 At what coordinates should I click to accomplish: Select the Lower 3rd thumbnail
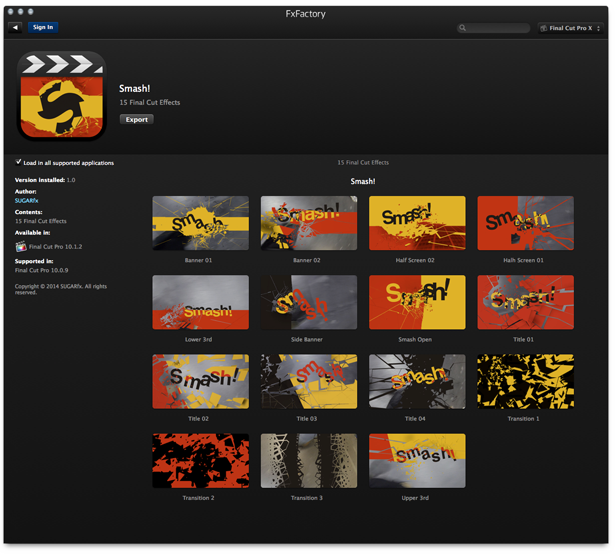[x=200, y=302]
